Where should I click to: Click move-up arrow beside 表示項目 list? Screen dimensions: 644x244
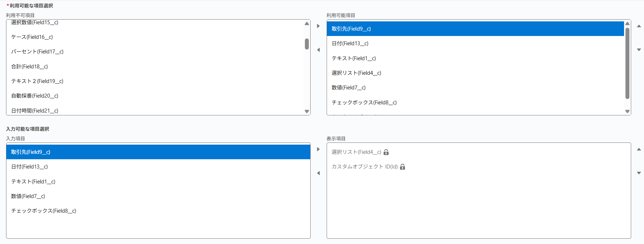(x=639, y=149)
